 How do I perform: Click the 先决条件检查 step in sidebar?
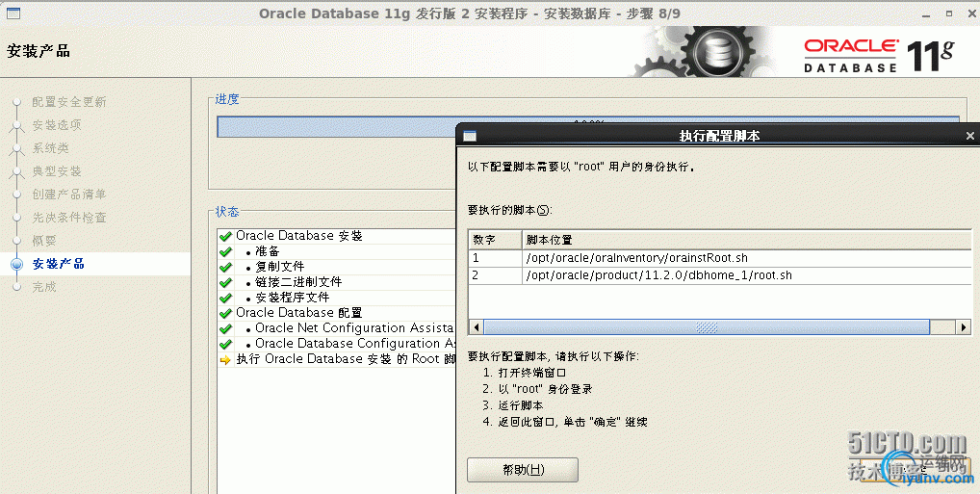pos(68,218)
